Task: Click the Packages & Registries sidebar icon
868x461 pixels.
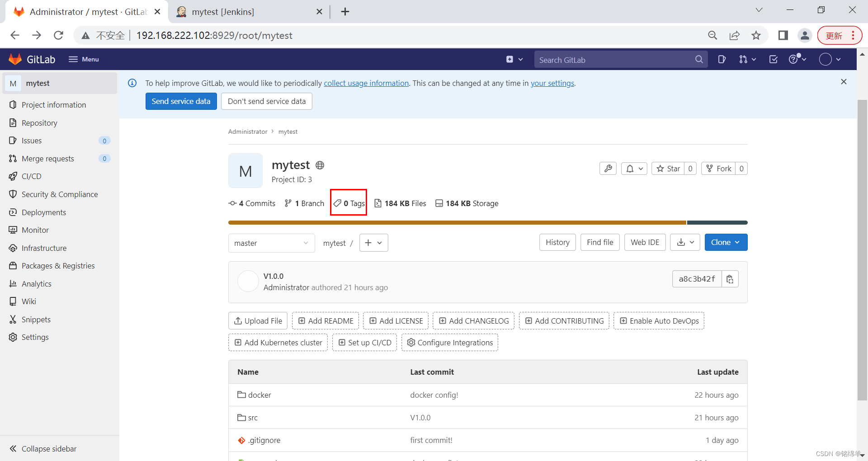Action: (x=13, y=266)
